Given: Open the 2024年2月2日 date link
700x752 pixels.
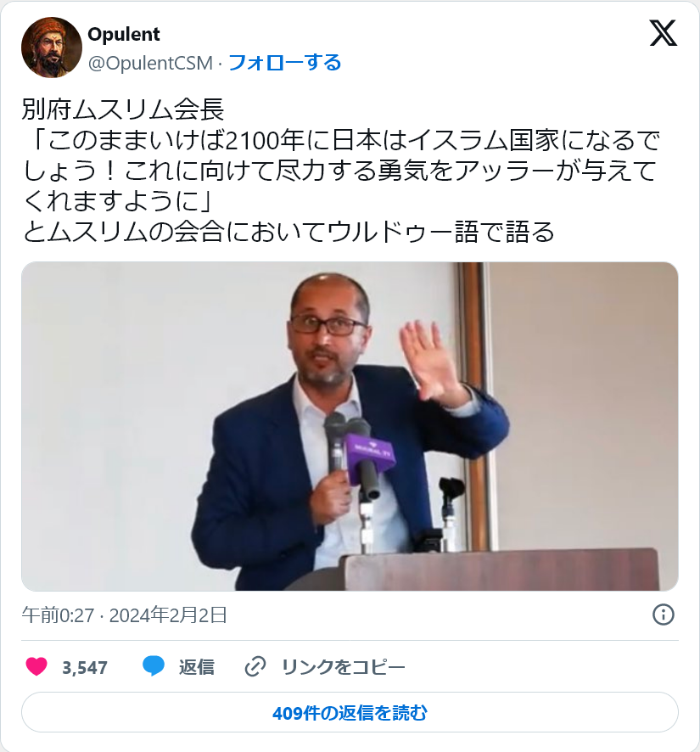Looking at the screenshot, I should (x=168, y=615).
